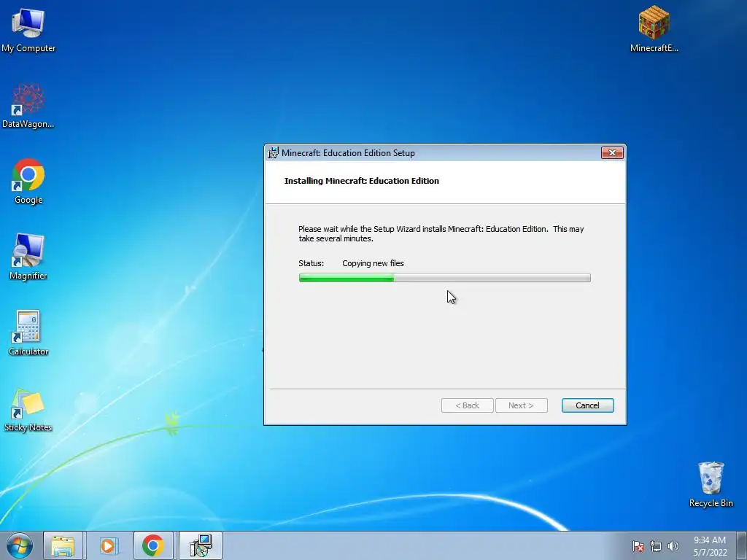Viewport: 747px width, 560px height.
Task: Select the Calculator desktop shortcut
Action: 28,332
